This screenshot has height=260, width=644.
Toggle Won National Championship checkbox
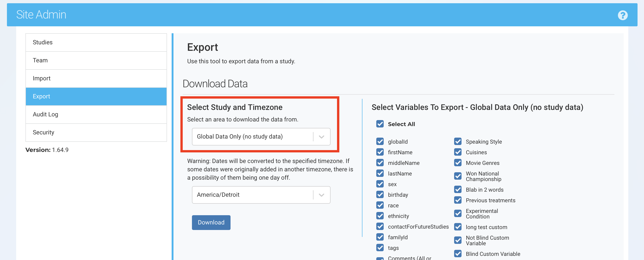point(458,176)
